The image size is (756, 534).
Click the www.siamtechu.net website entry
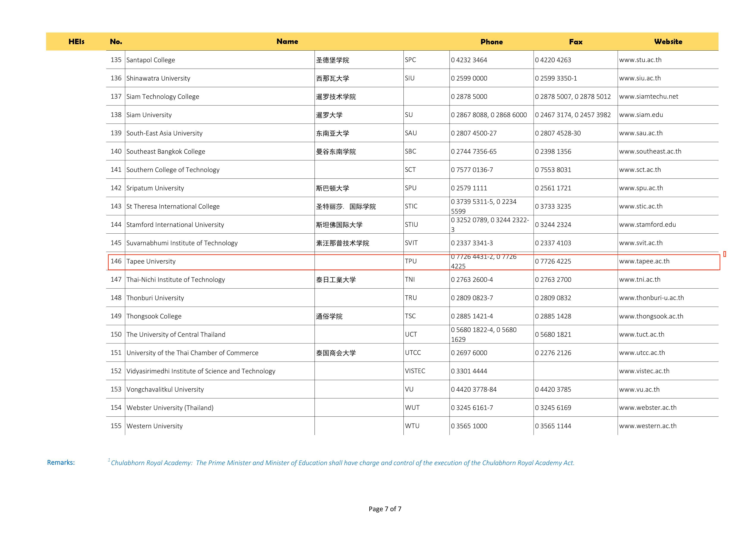[649, 96]
